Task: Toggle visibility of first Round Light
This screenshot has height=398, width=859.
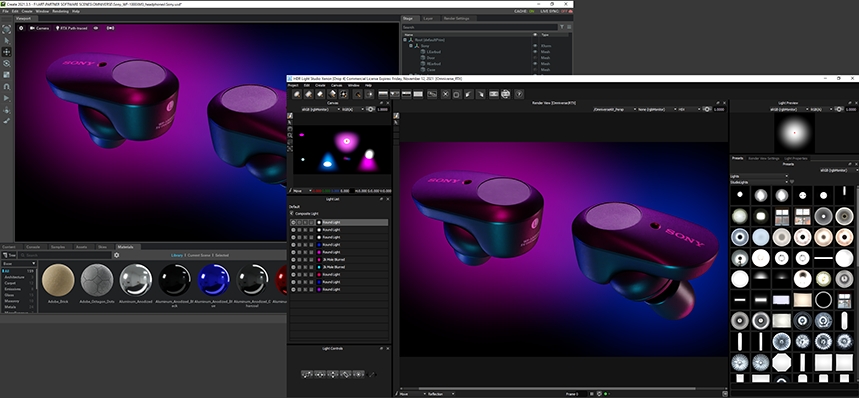Action: coord(293,222)
